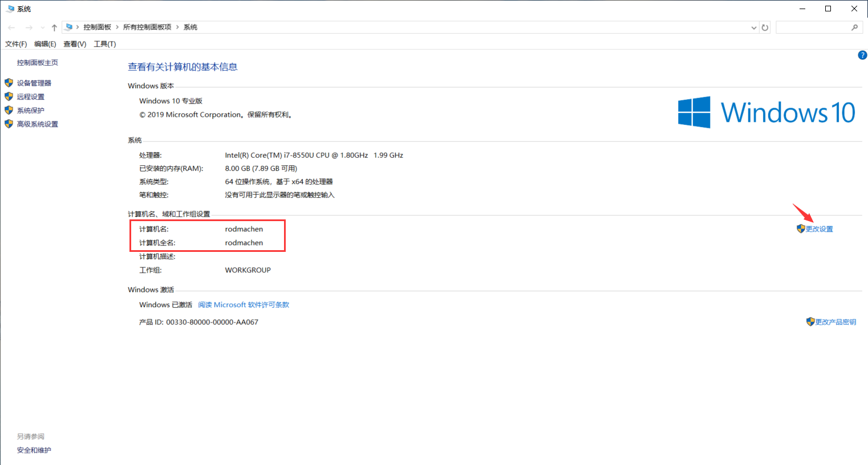Click shield icon beside 高级系统设置
Viewport: 868px width, 465px height.
tap(9, 124)
